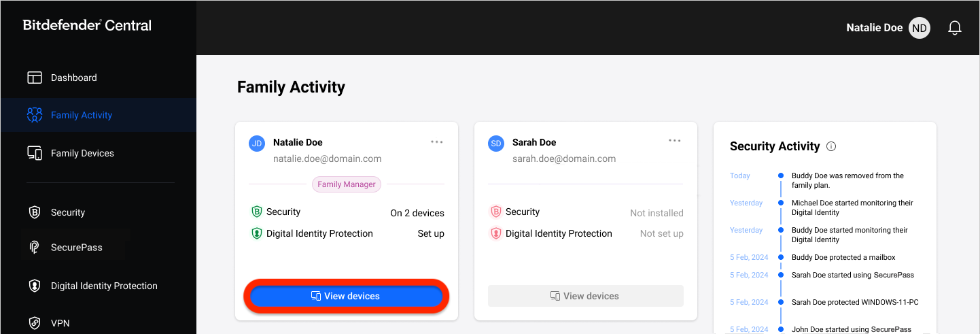Click the Security Activity info icon
This screenshot has width=980, height=334.
(831, 146)
